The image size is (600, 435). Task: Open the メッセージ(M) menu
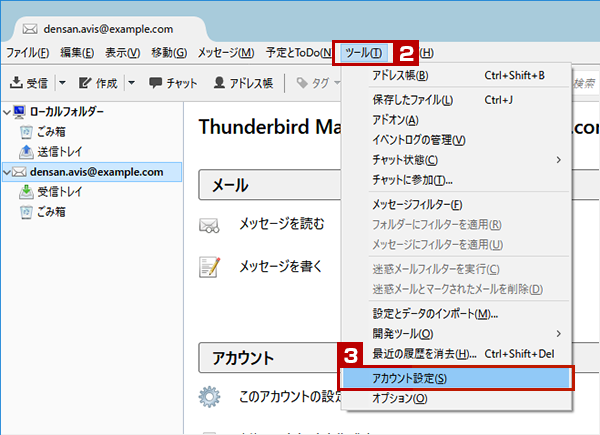[226, 52]
